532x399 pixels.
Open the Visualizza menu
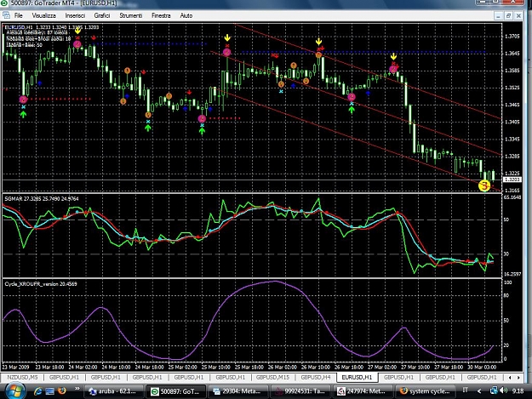43,15
